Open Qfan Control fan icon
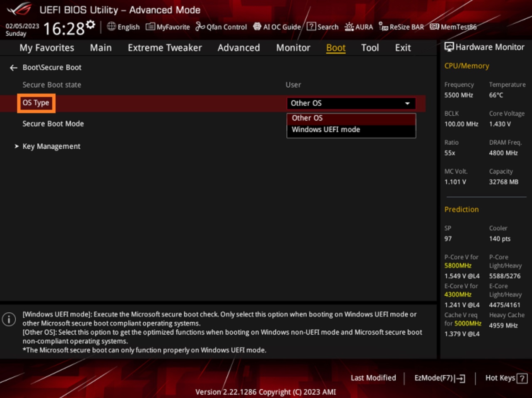The width and height of the screenshot is (532, 398). click(200, 27)
